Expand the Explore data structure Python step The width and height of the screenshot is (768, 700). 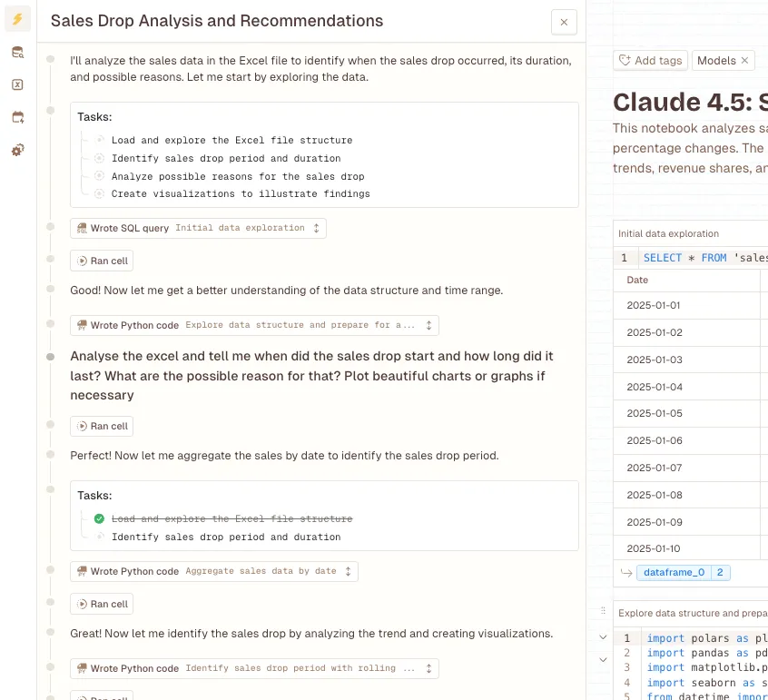(x=428, y=325)
